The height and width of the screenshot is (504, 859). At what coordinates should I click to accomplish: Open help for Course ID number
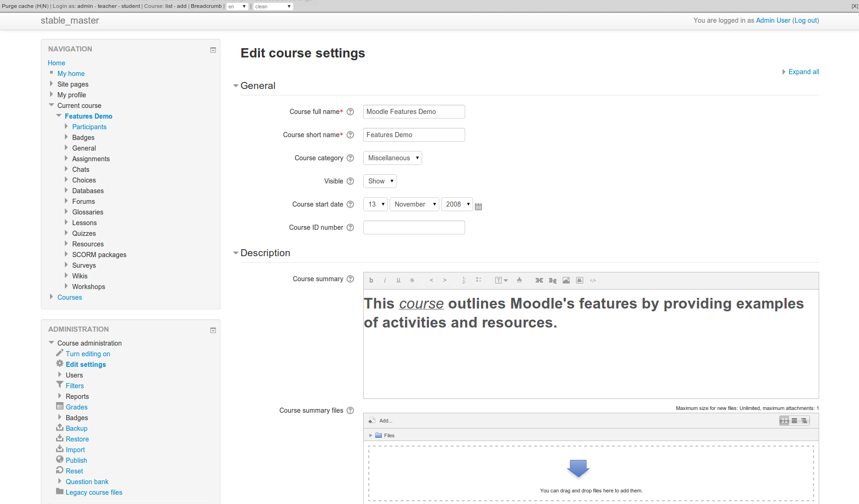click(350, 227)
